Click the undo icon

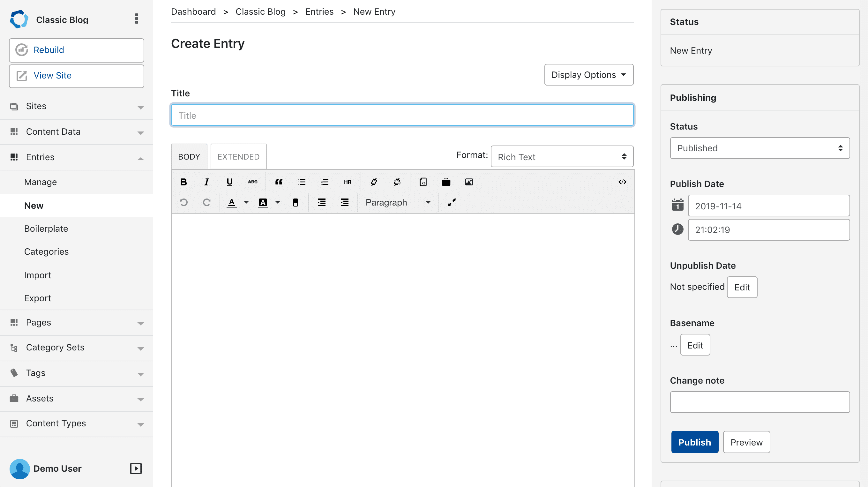pos(183,202)
